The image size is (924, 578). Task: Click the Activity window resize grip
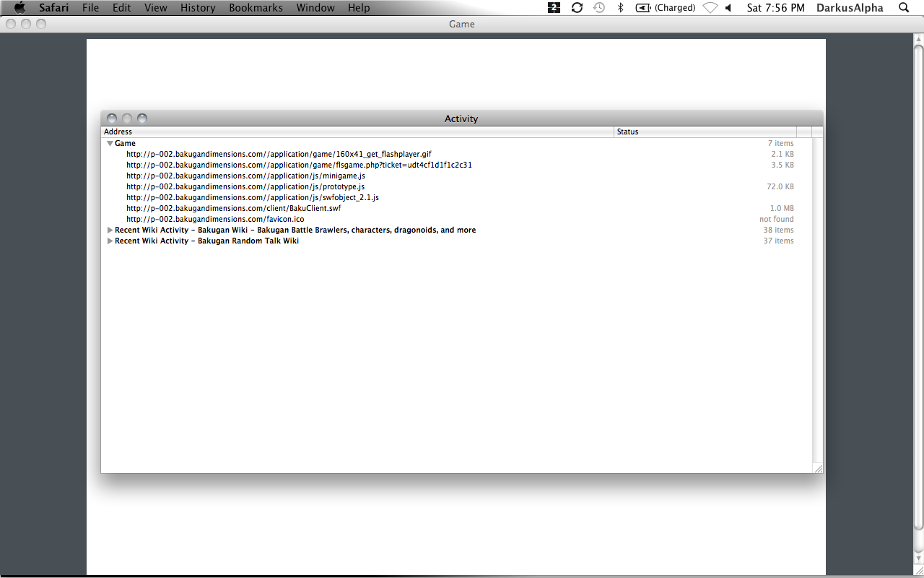[x=818, y=469]
